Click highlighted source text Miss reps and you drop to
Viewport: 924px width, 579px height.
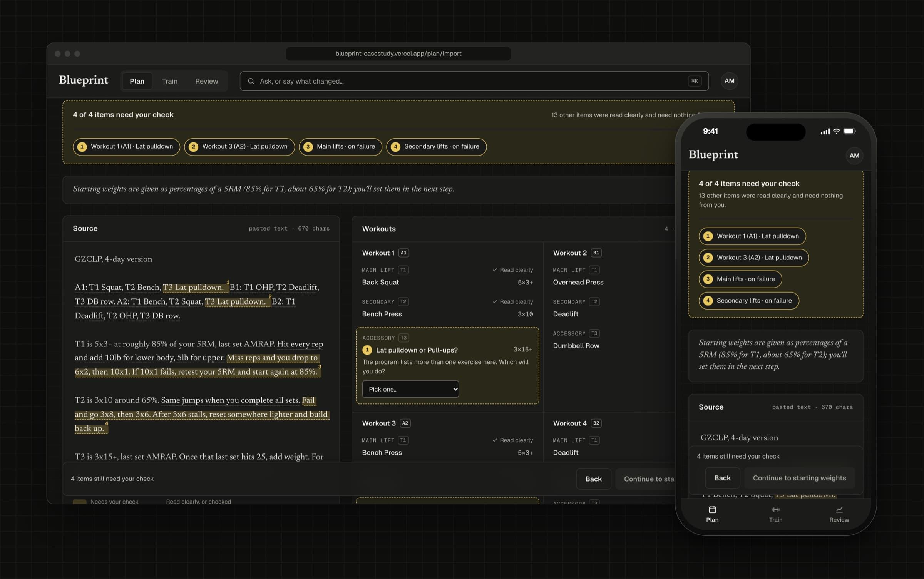tap(273, 358)
